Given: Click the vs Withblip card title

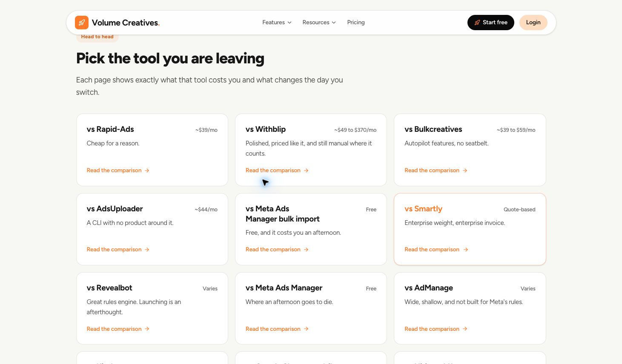Looking at the screenshot, I should [266, 129].
